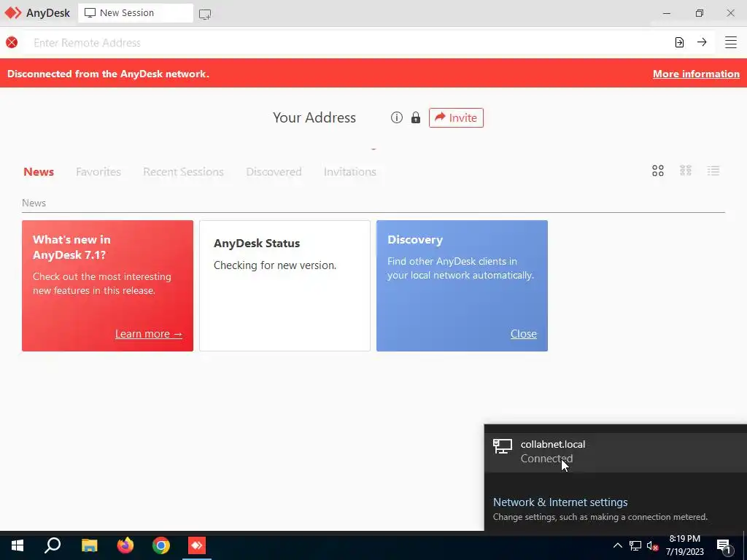Select the New Session tab

136,13
